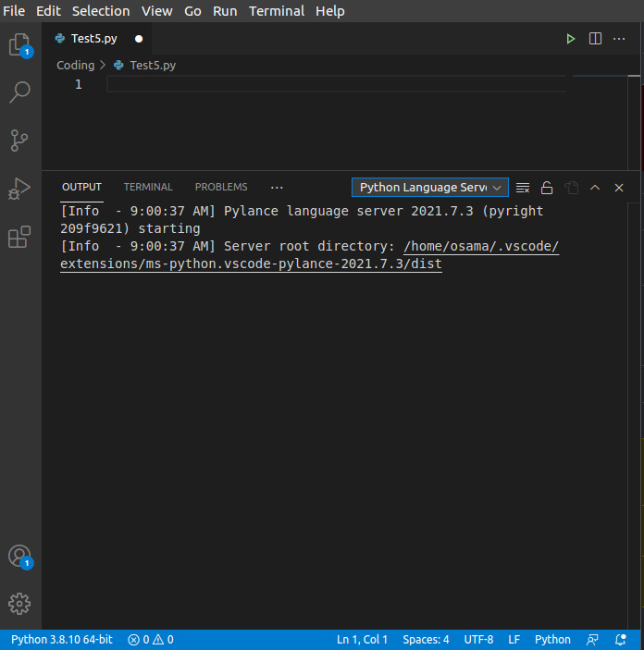Toggle output scroll lock

547,188
